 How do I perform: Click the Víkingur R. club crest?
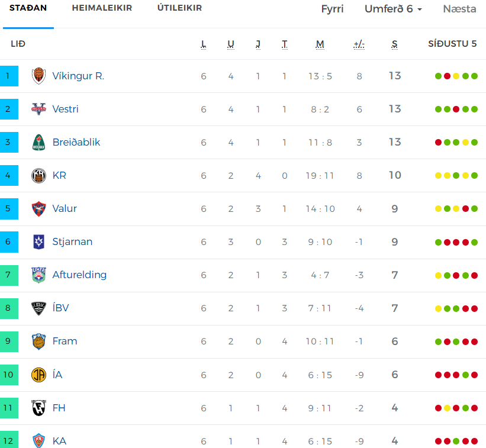point(38,76)
